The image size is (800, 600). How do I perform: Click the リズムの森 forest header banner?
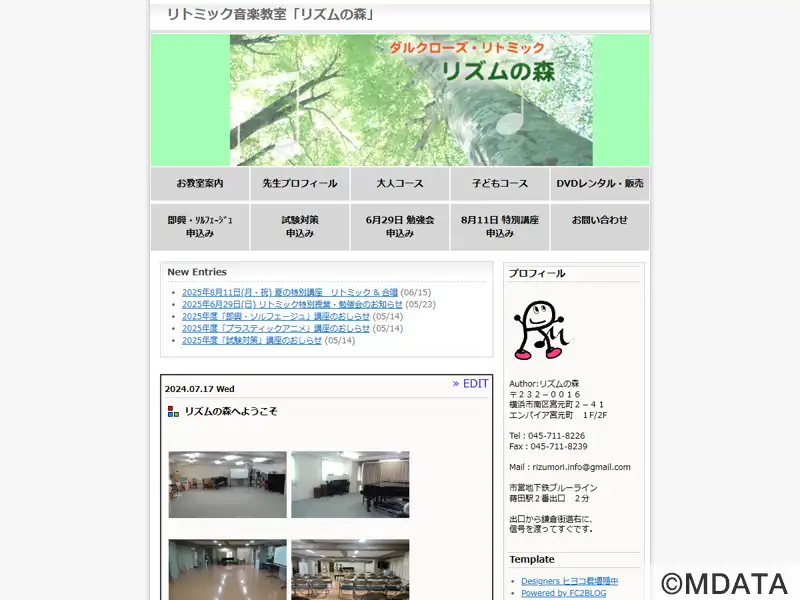[x=411, y=100]
